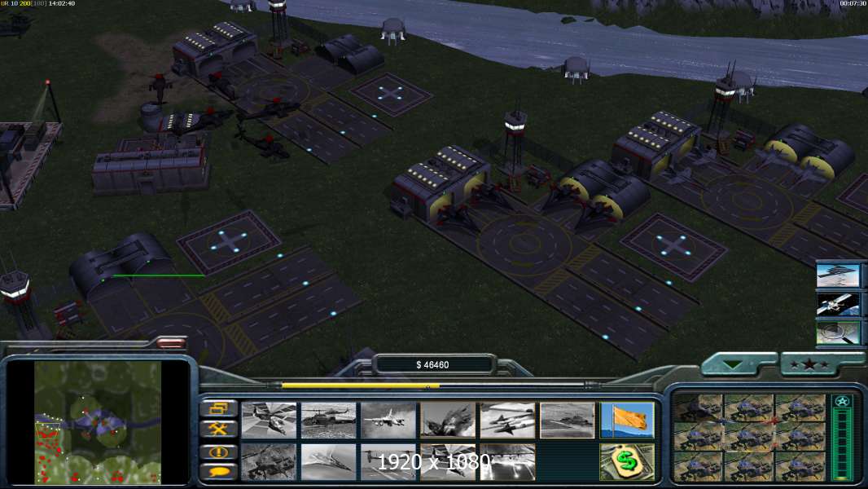Activate the stealth bomber strike power shortcut
The image size is (868, 489).
point(838,275)
